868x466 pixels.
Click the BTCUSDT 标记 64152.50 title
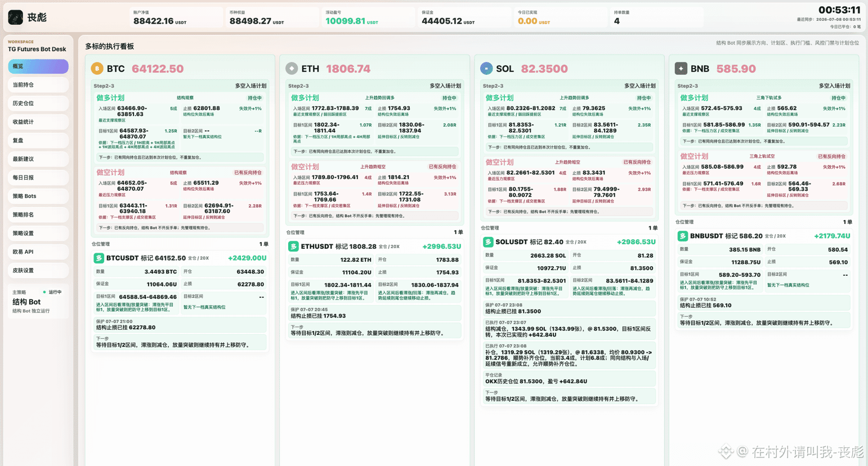click(146, 258)
